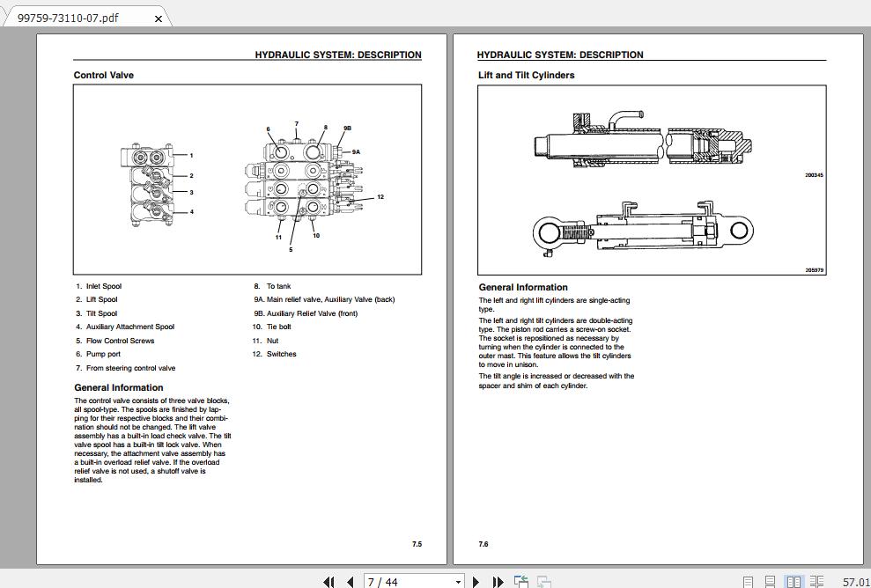Go to the previous page

[349, 582]
